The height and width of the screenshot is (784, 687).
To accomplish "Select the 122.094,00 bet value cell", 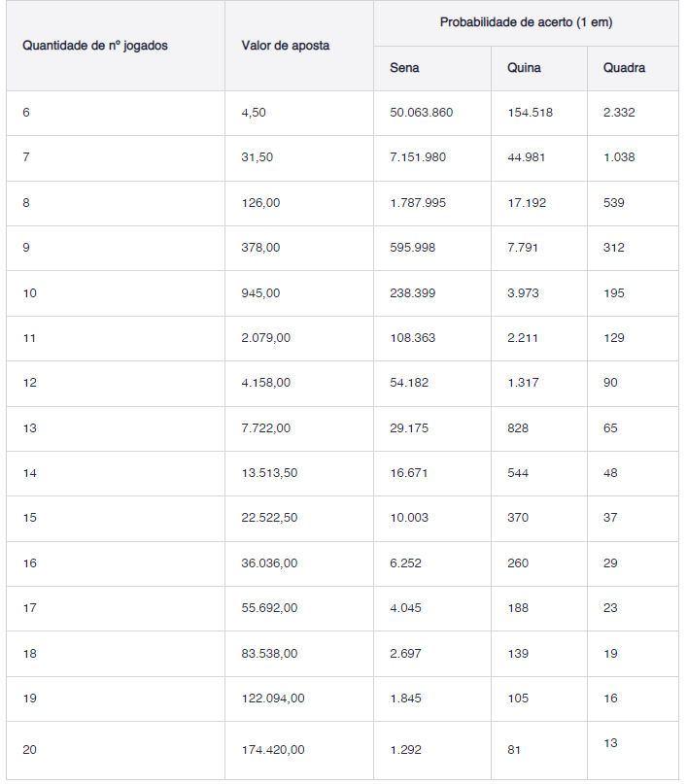I will (273, 698).
